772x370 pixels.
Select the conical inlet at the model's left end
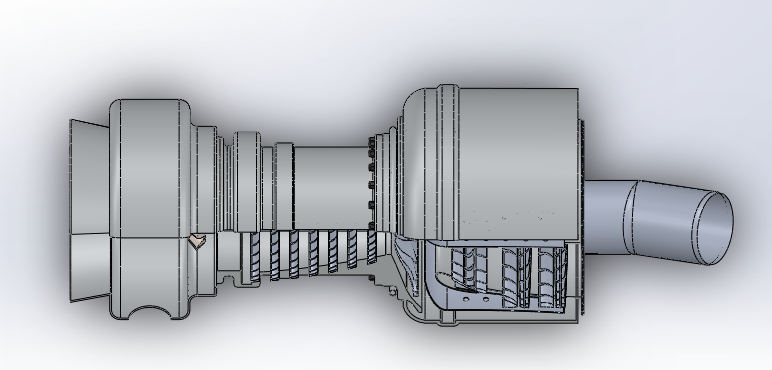pyautogui.click(x=90, y=210)
